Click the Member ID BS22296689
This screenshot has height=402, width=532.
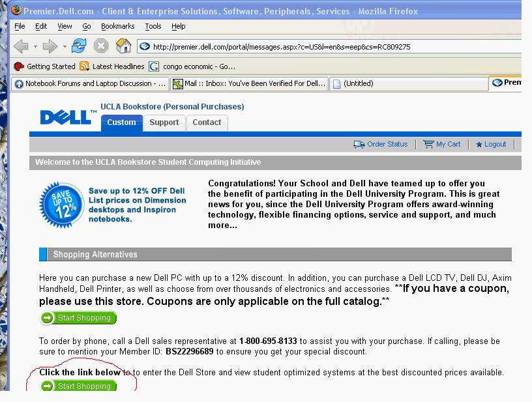click(x=189, y=351)
